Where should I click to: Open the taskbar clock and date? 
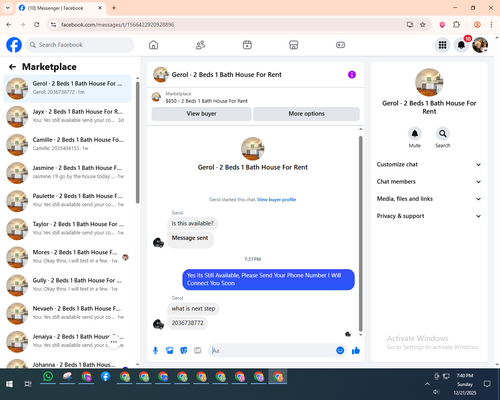coord(465,384)
